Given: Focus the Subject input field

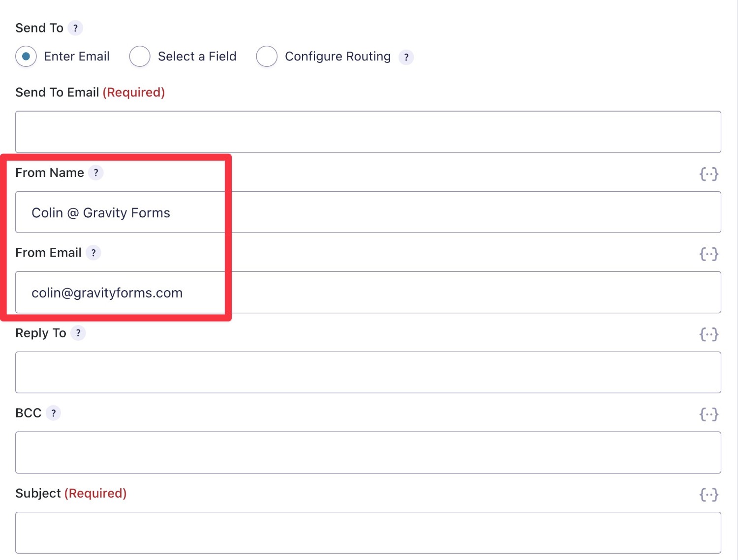Looking at the screenshot, I should click(x=368, y=532).
